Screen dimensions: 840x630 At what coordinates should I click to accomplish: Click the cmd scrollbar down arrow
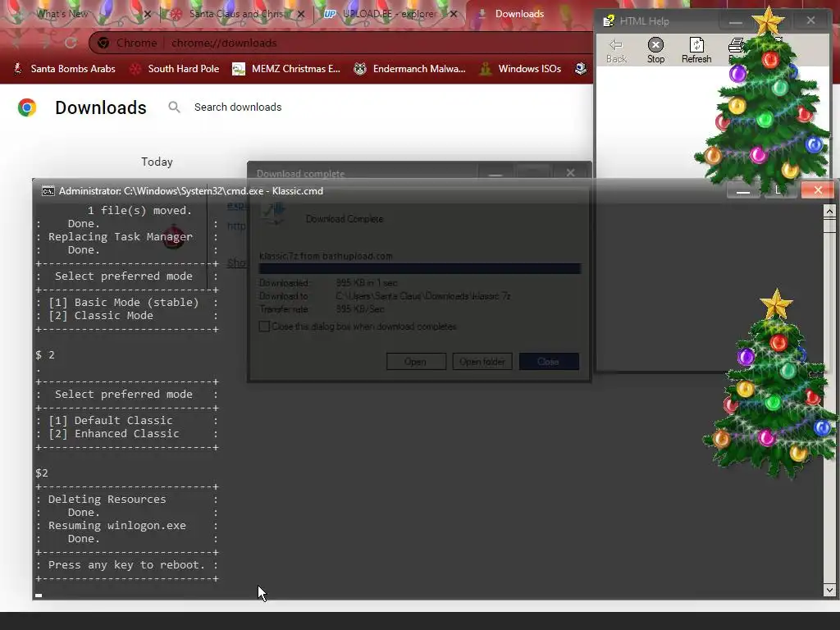tap(829, 591)
